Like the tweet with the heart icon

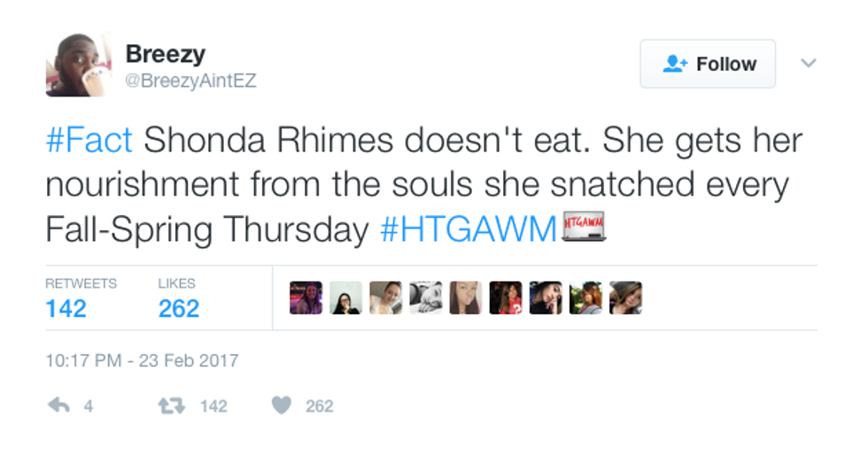pyautogui.click(x=282, y=405)
